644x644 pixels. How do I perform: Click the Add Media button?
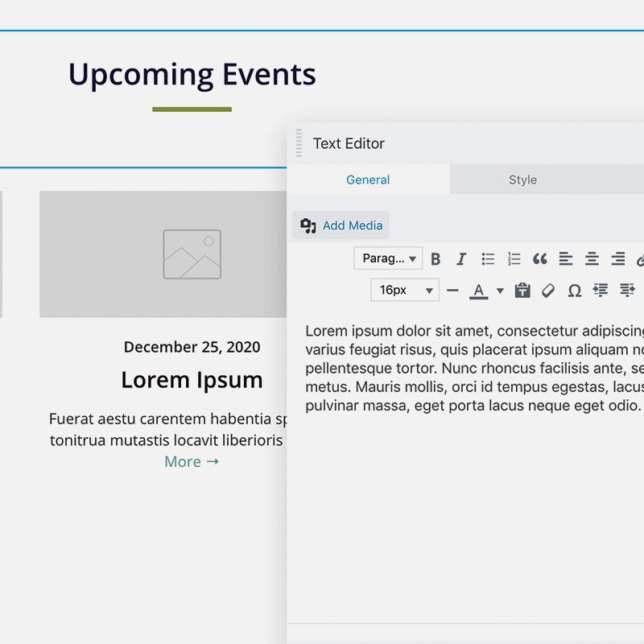point(341,225)
